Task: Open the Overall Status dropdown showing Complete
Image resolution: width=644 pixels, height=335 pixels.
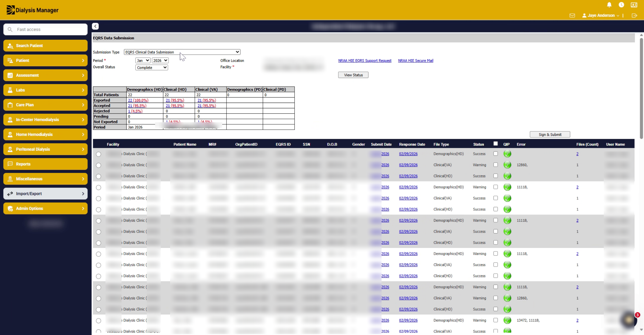Action: (152, 68)
